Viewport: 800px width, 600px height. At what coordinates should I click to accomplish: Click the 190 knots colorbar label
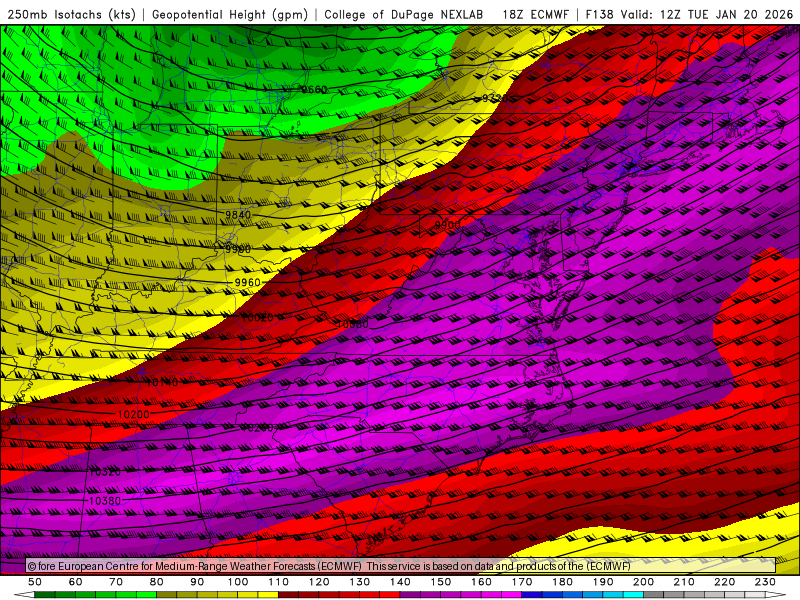(603, 582)
